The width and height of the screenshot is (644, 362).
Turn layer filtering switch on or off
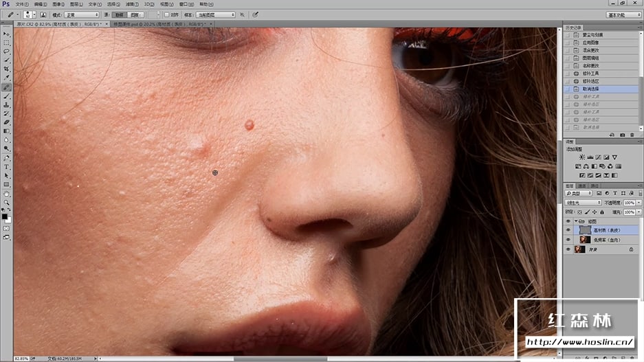pyautogui.click(x=640, y=193)
